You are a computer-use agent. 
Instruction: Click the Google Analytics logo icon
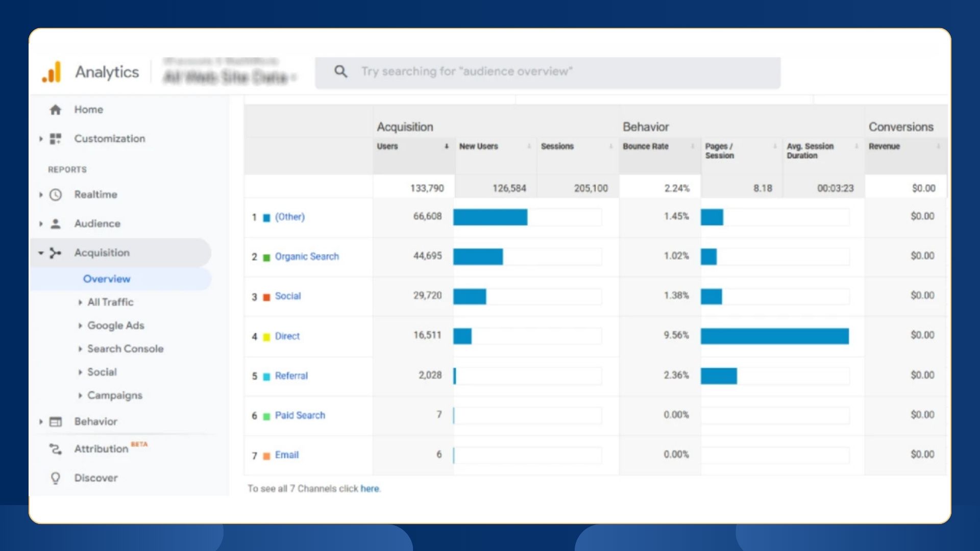52,72
